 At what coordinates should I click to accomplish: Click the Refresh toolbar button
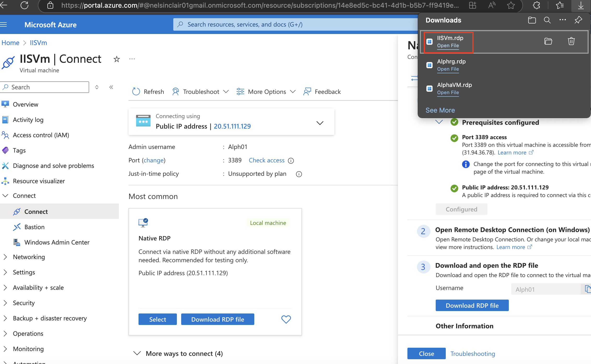pyautogui.click(x=148, y=92)
